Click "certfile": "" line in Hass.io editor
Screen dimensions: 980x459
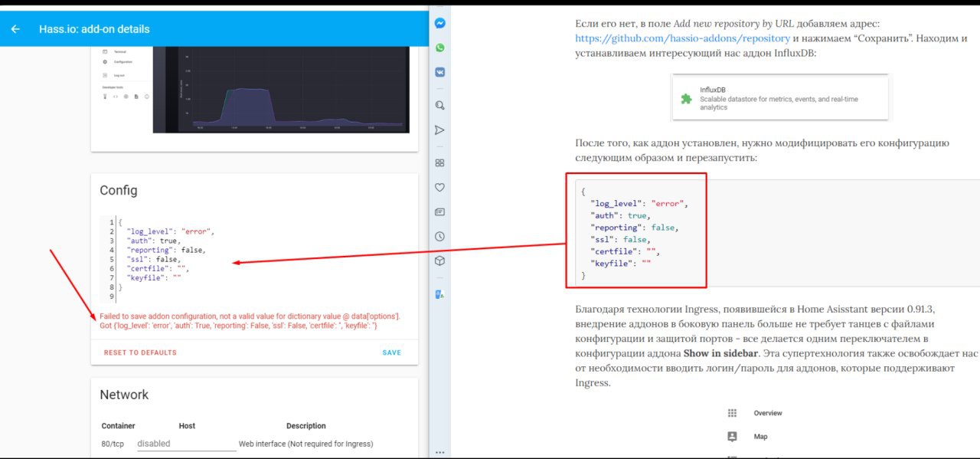[x=158, y=268]
